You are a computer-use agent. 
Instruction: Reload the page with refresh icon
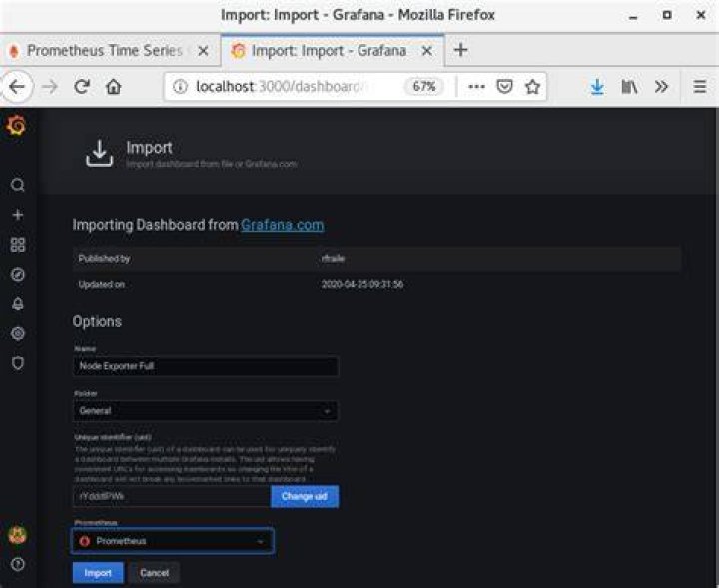pyautogui.click(x=82, y=87)
